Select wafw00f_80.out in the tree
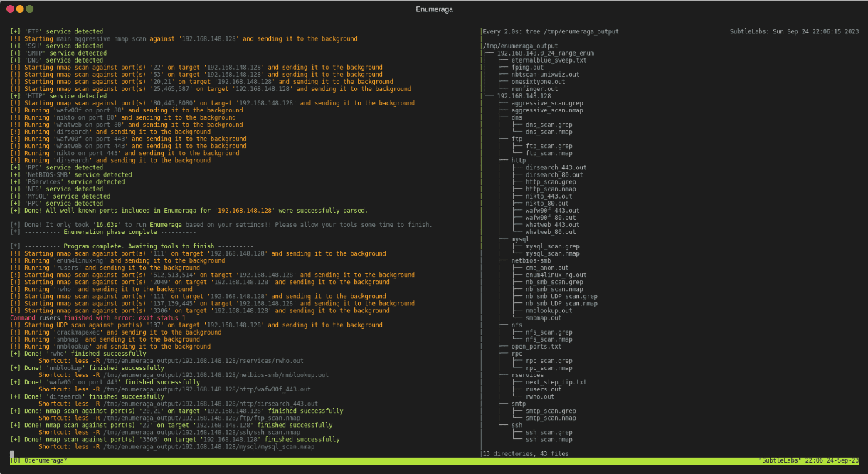Viewport: 868px width, 474px height. (x=550, y=217)
